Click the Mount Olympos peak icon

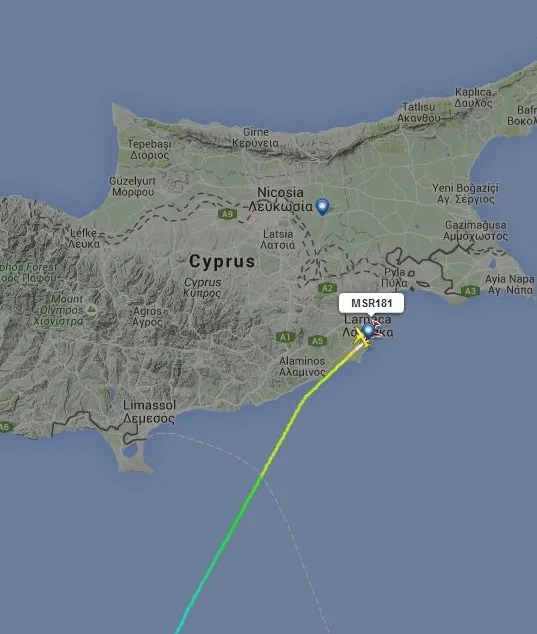91,310
